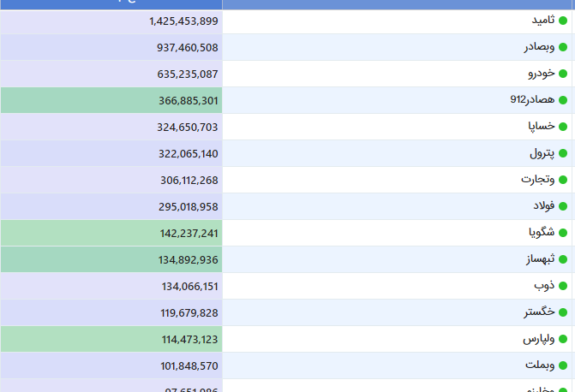Viewport: 575px width, 392px height.
Task: Click the green dot beside خساپا
Action: coord(563,127)
